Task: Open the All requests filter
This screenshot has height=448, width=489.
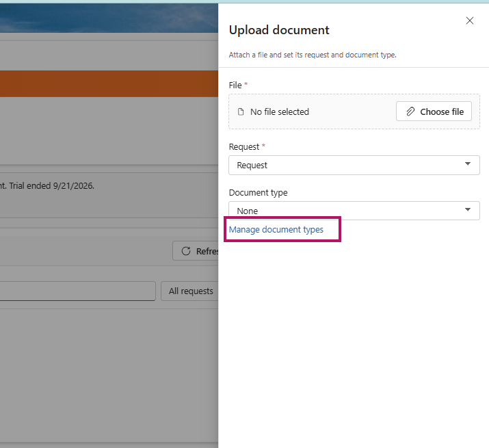Action: [x=189, y=291]
